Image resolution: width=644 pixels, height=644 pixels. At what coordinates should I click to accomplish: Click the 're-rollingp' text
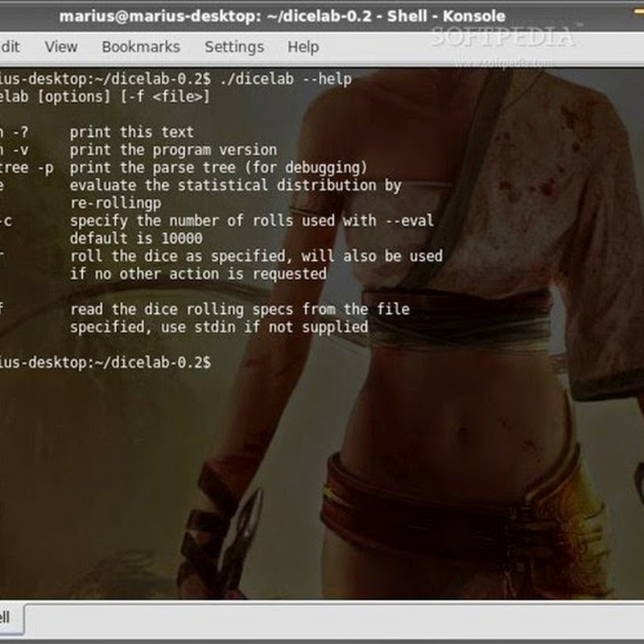pos(115,204)
